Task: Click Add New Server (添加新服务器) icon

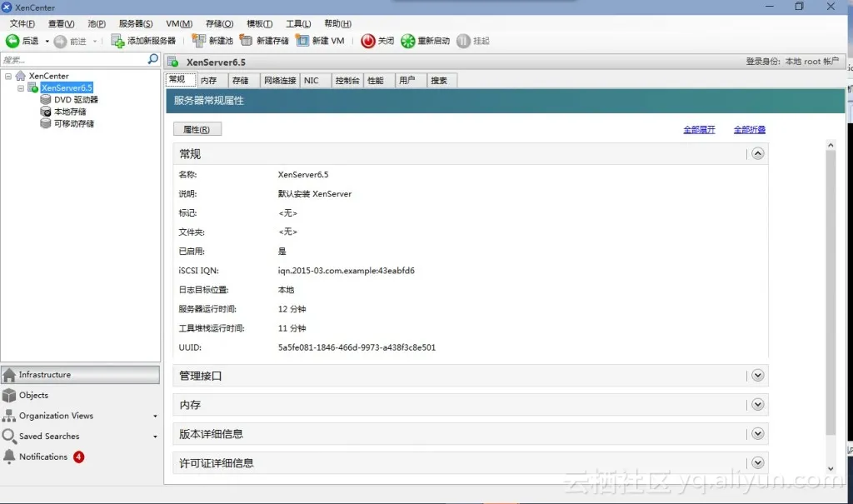Action: coord(117,41)
